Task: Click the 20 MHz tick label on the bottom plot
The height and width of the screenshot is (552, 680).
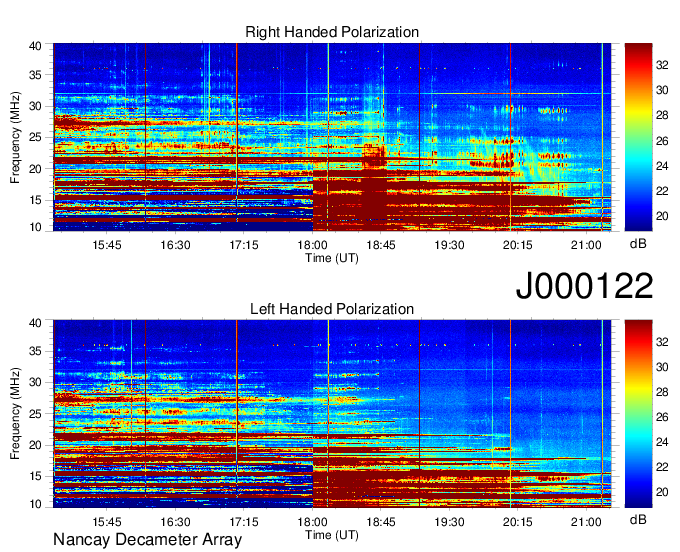Action: click(x=36, y=445)
